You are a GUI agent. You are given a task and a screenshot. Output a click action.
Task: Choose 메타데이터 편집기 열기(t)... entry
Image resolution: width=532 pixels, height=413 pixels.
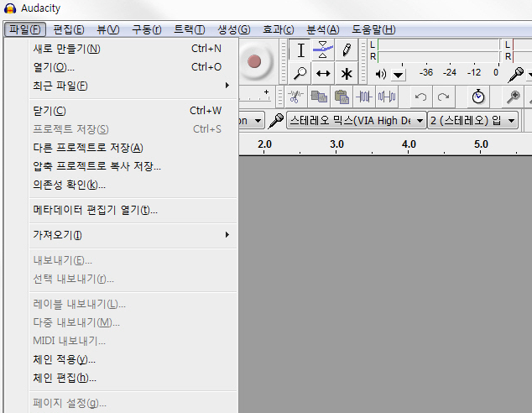coord(133,210)
